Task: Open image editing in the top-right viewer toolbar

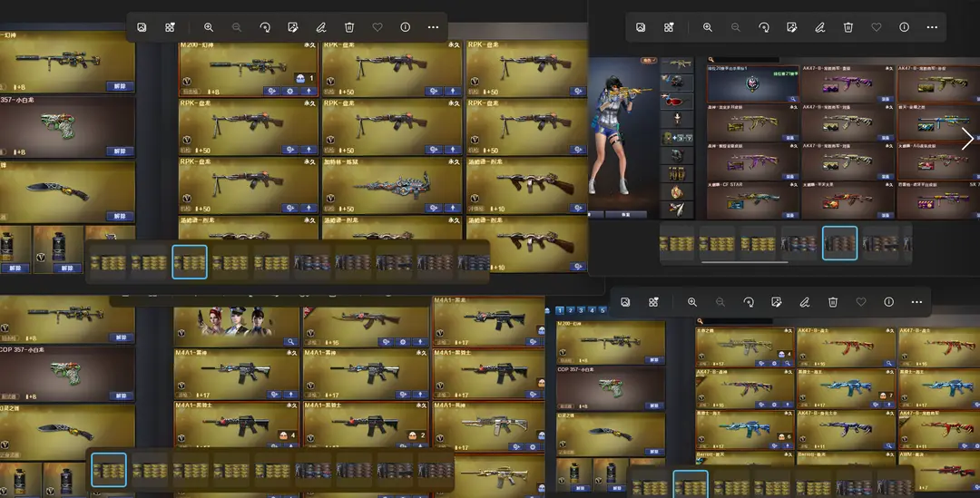Action: click(791, 27)
